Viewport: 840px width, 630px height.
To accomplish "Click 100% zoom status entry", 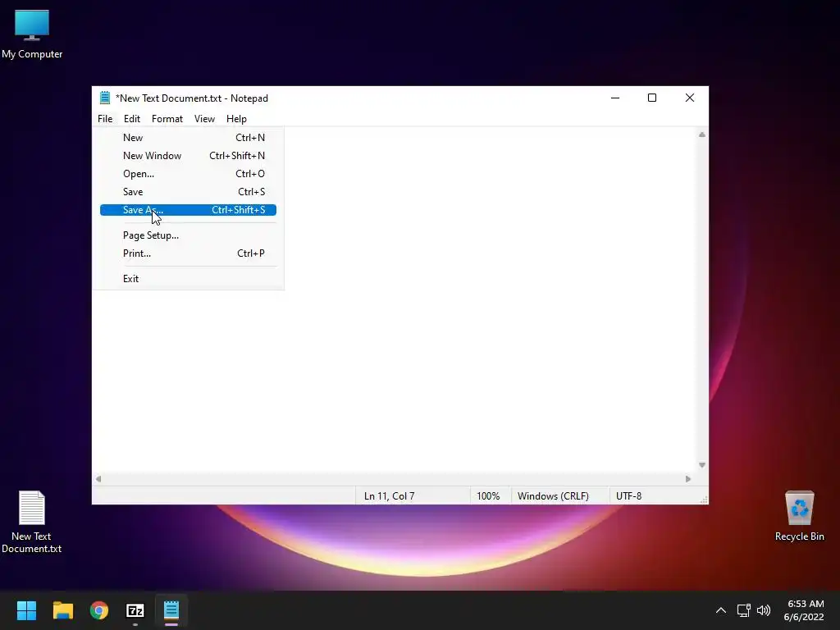I will [x=488, y=496].
